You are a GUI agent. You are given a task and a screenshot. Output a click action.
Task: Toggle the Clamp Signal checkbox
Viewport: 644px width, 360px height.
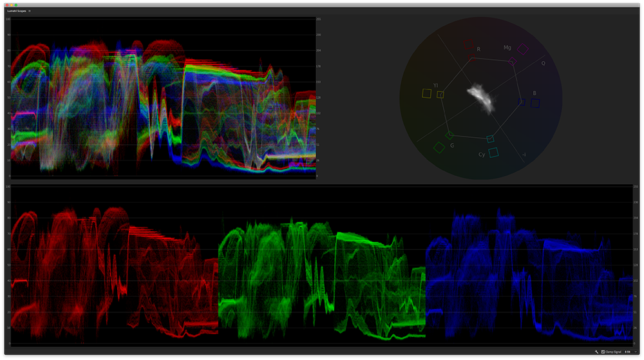[x=603, y=352]
